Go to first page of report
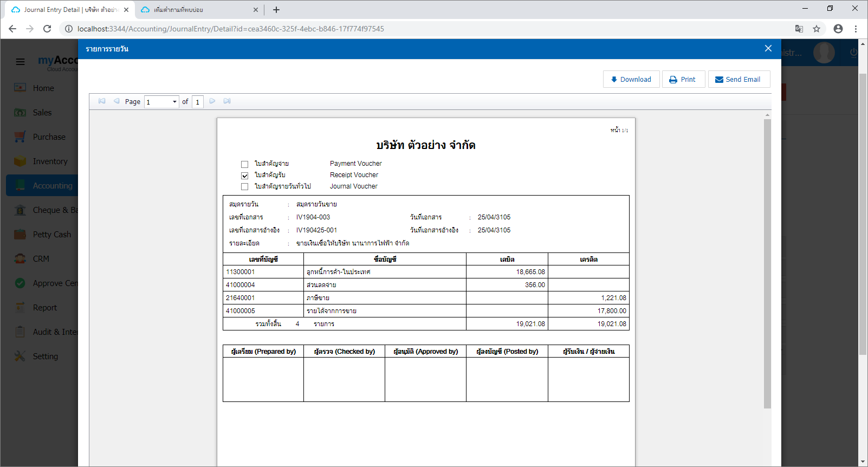This screenshot has width=868, height=467. coord(102,101)
